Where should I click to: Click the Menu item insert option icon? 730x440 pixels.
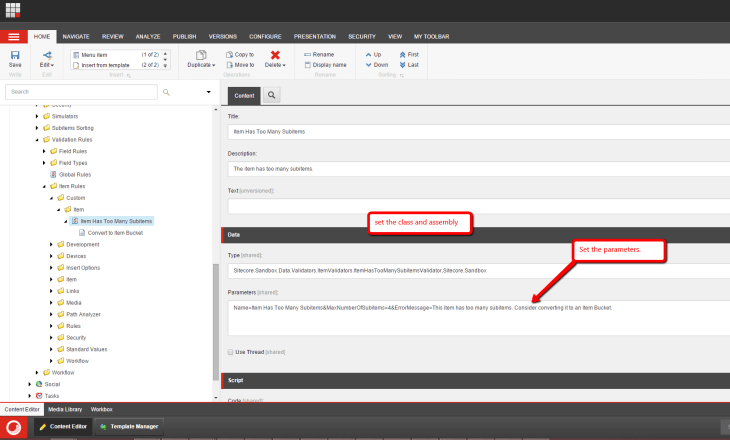click(76, 55)
